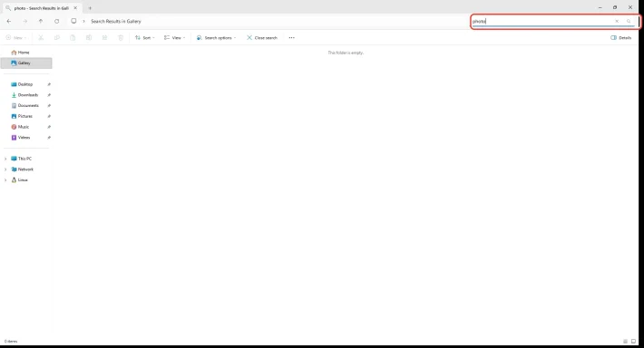The height and width of the screenshot is (348, 644).
Task: Click the Copy toolbar icon
Action: 56,38
